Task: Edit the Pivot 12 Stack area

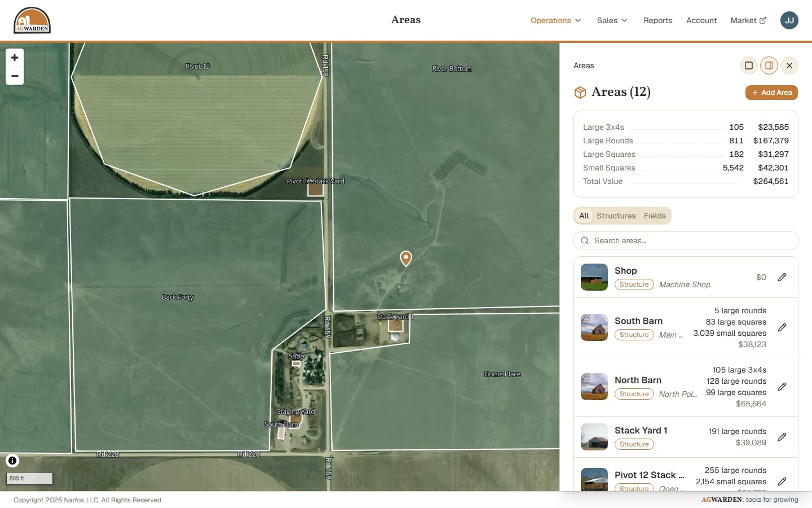Action: coord(782,481)
